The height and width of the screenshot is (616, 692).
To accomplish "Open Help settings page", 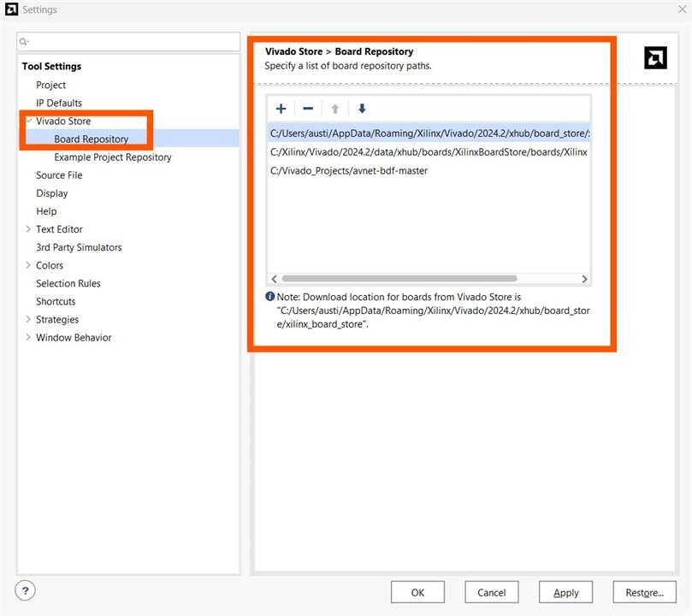I will [46, 211].
